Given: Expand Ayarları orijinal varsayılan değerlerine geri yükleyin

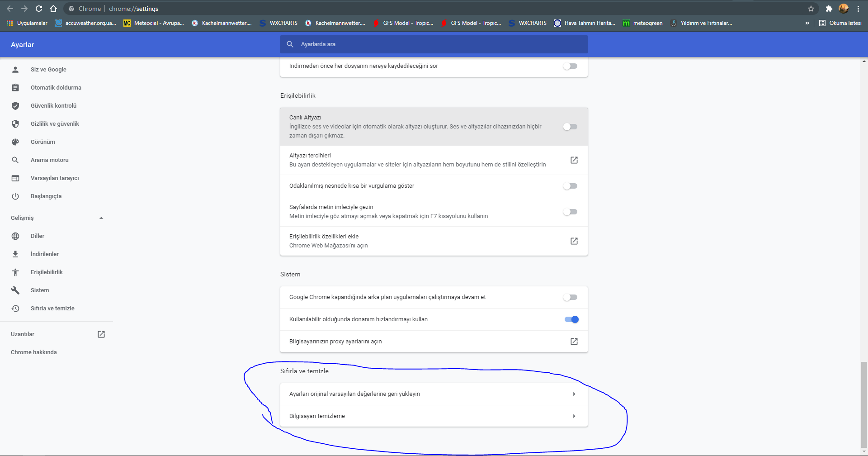Looking at the screenshot, I should point(434,394).
